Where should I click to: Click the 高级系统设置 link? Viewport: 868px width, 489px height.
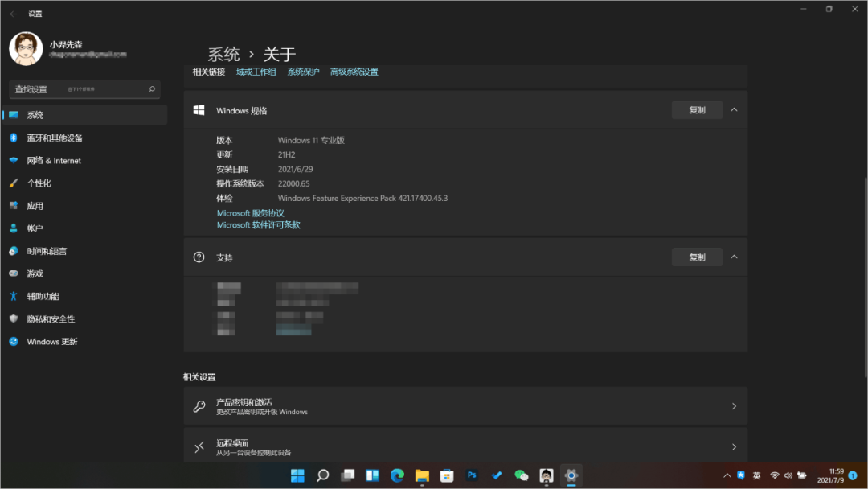[354, 72]
